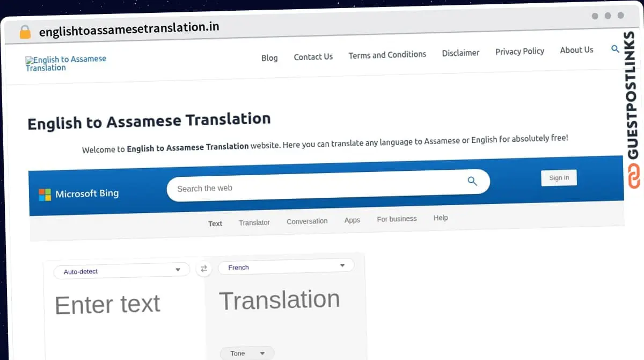644x360 pixels.
Task: Open the Tone dropdown
Action: click(247, 353)
